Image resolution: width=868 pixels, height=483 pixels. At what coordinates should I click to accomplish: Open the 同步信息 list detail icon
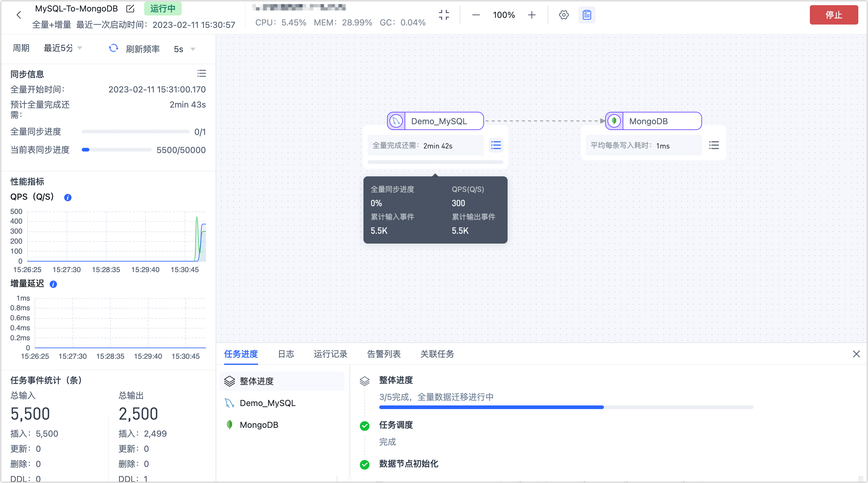(x=201, y=73)
